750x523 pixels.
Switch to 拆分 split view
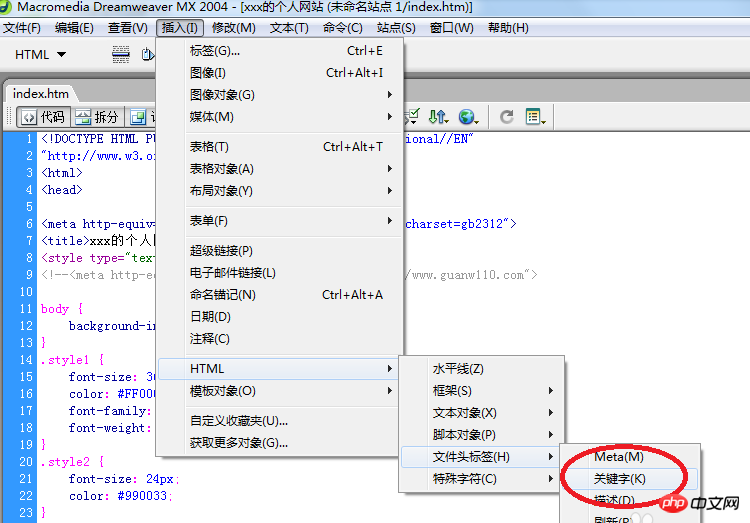pyautogui.click(x=97, y=117)
